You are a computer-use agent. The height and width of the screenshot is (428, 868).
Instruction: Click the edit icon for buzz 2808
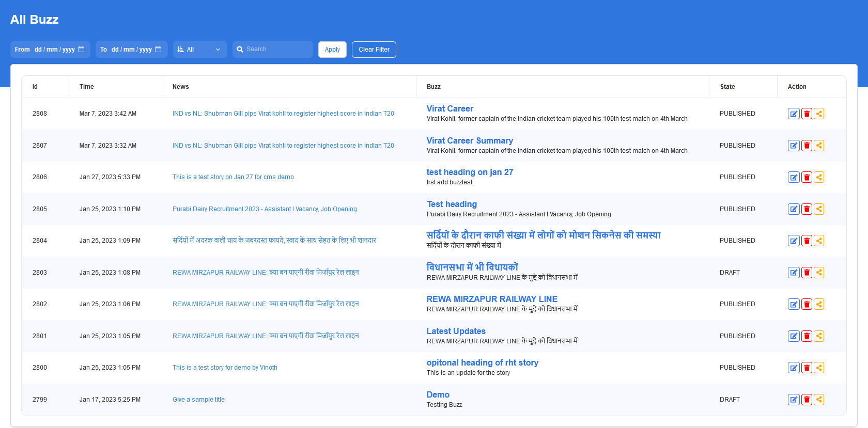point(794,114)
